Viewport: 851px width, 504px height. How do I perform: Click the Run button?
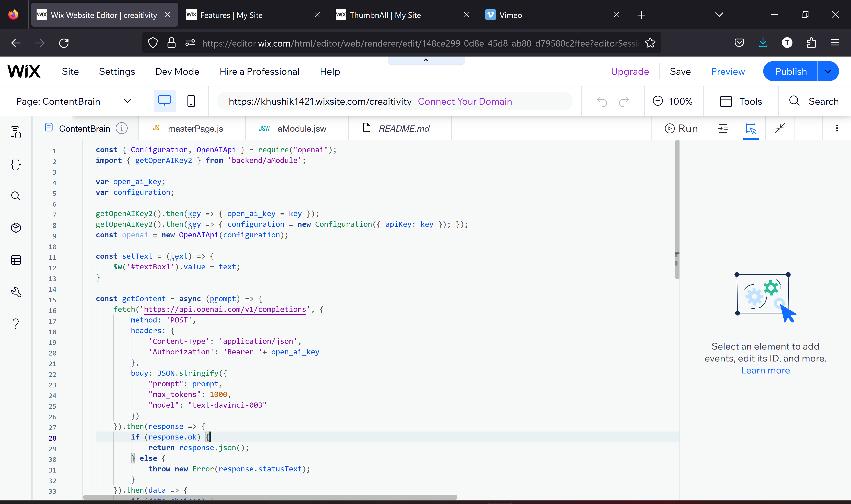681,128
